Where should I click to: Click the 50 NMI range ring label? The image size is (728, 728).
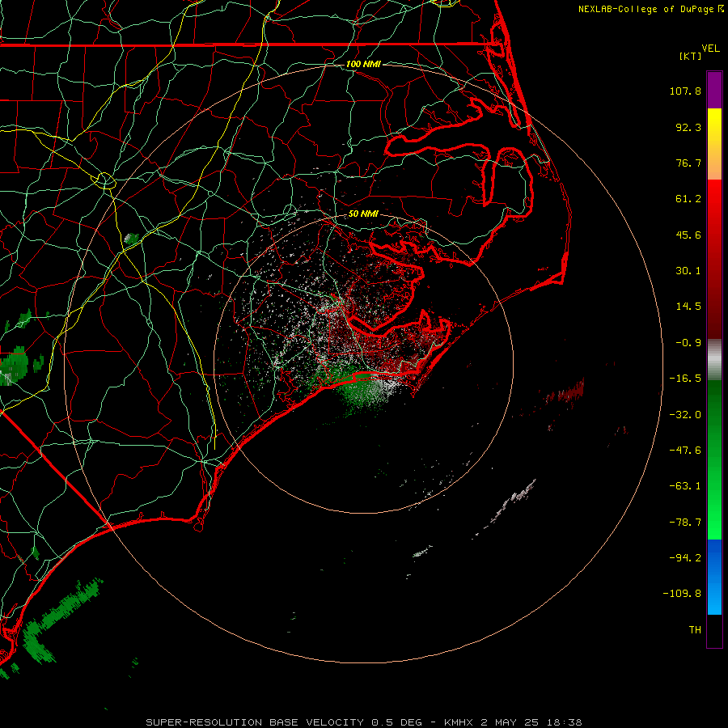coord(363,214)
